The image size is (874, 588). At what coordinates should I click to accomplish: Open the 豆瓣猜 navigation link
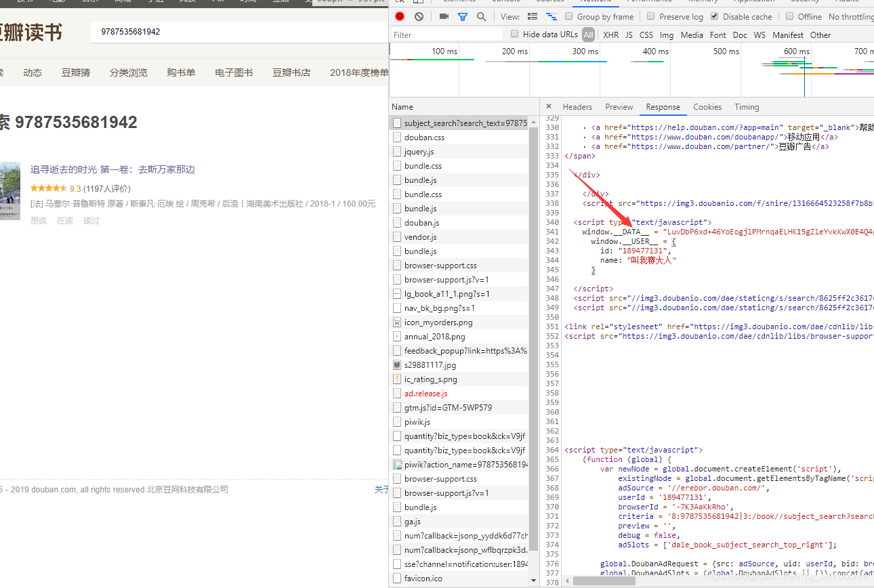click(76, 72)
